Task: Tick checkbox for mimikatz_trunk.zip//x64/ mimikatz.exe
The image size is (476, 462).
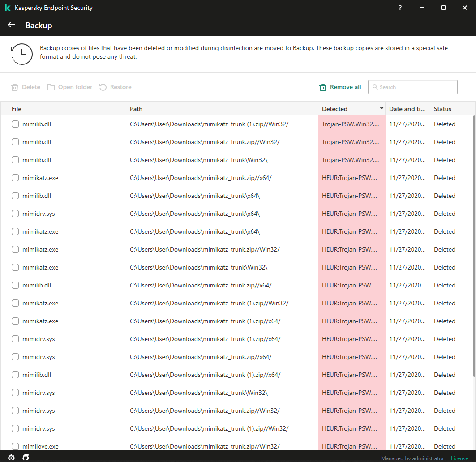Action: 15,178
